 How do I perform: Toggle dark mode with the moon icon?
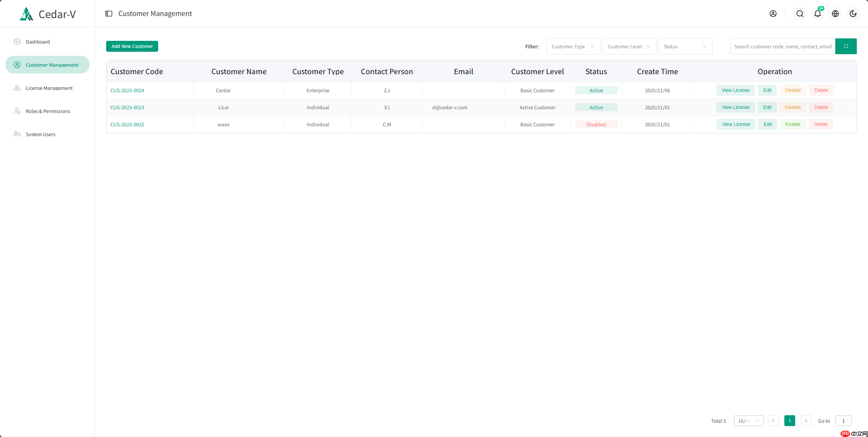coord(853,14)
